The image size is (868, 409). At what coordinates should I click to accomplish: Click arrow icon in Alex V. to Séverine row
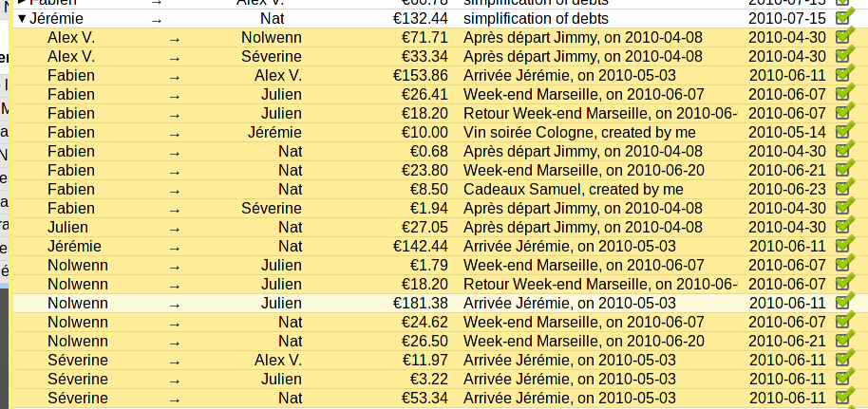click(x=175, y=58)
